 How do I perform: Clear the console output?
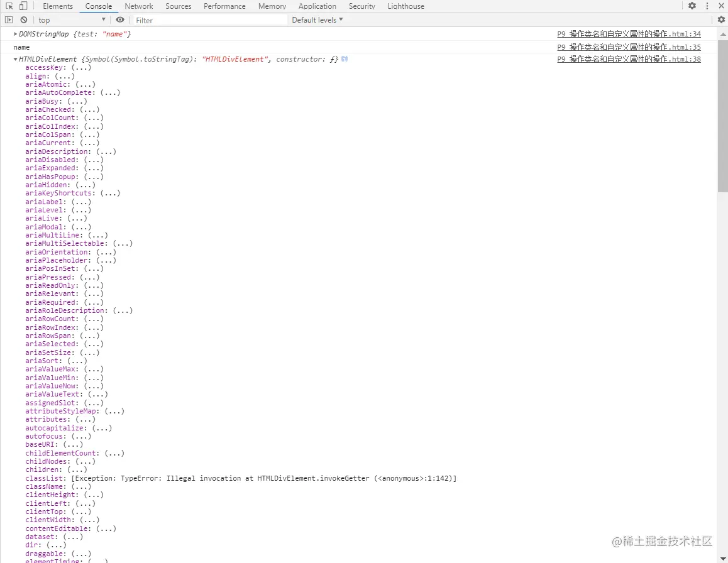(24, 20)
